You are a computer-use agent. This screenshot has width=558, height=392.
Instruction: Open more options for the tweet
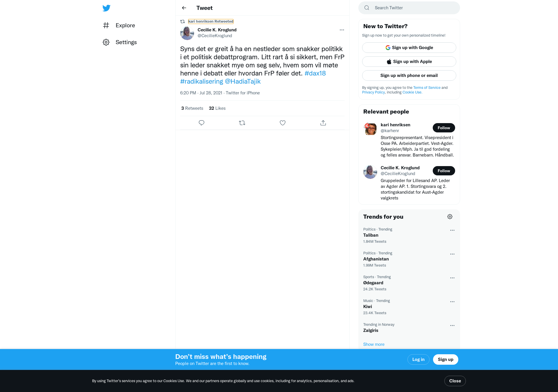click(342, 30)
